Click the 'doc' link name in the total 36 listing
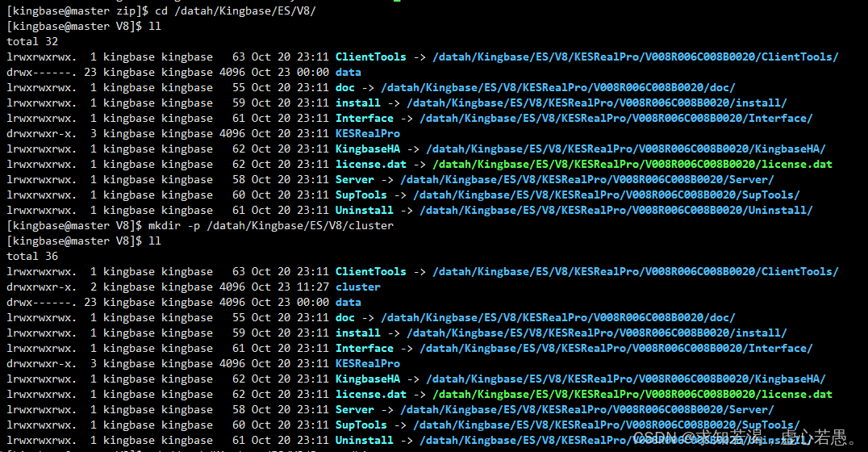 (345, 318)
